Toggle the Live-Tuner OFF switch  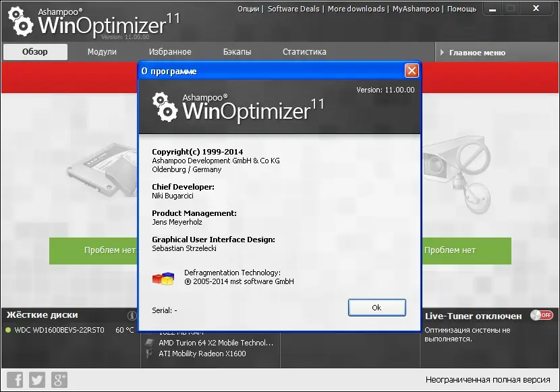(x=541, y=315)
